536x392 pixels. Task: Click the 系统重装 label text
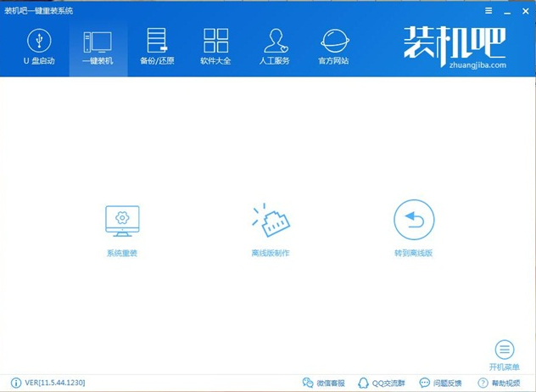click(122, 253)
